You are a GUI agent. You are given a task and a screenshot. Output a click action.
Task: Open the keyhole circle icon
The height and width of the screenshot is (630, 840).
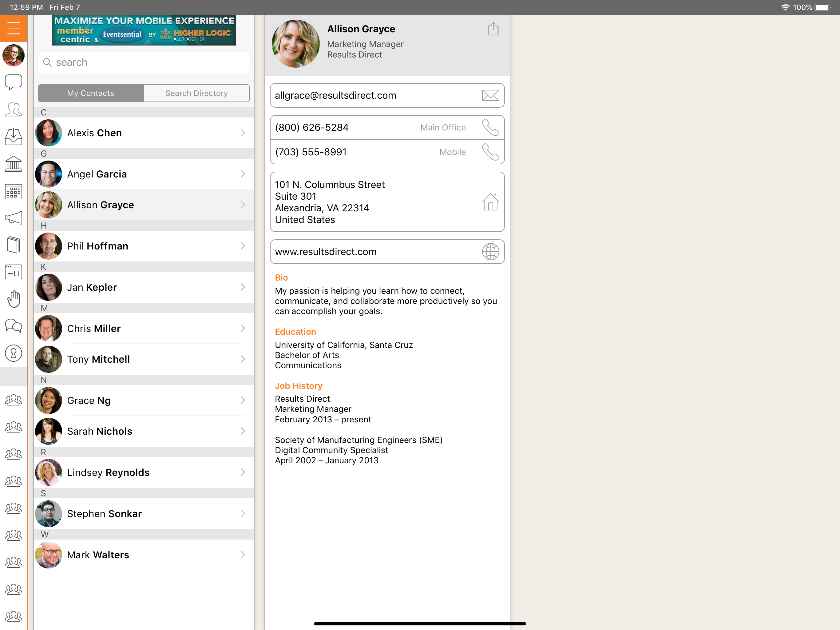tap(13, 353)
